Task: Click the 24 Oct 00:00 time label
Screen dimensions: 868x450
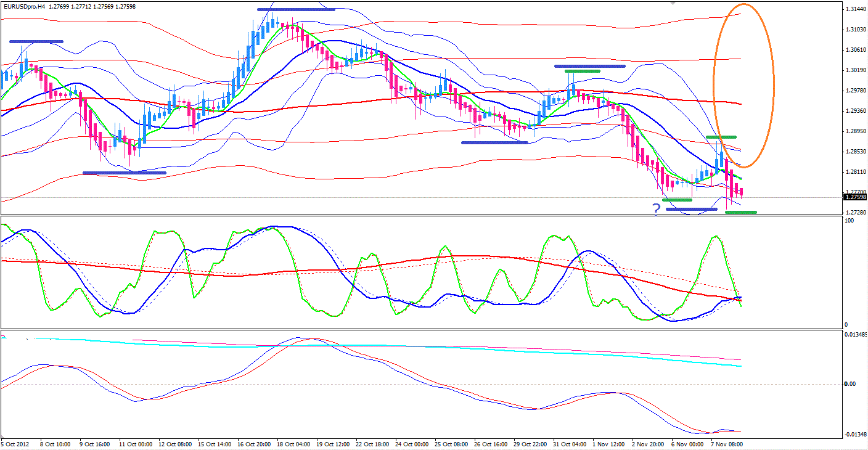Action: [x=412, y=443]
